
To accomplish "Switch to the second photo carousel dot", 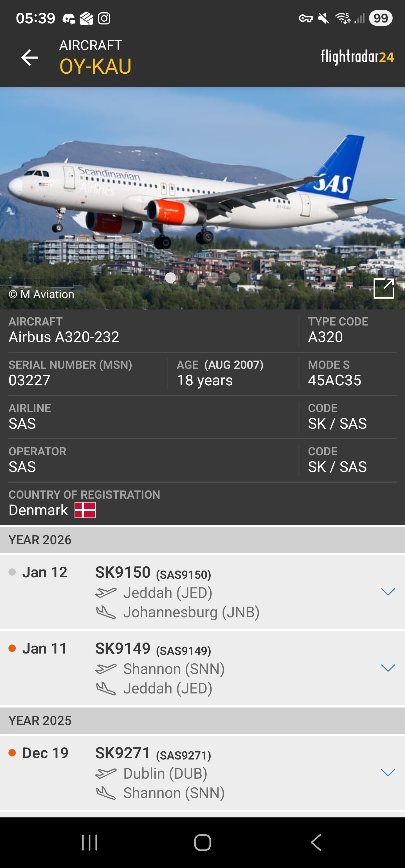I will click(192, 278).
